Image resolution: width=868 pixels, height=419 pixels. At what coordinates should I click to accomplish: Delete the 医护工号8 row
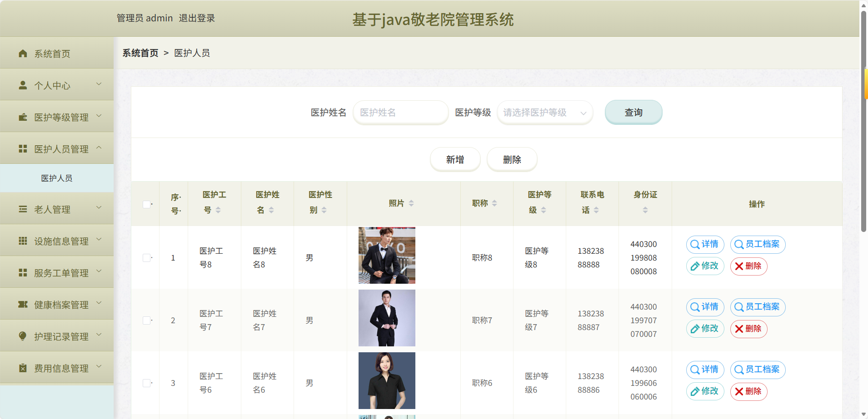(748, 266)
